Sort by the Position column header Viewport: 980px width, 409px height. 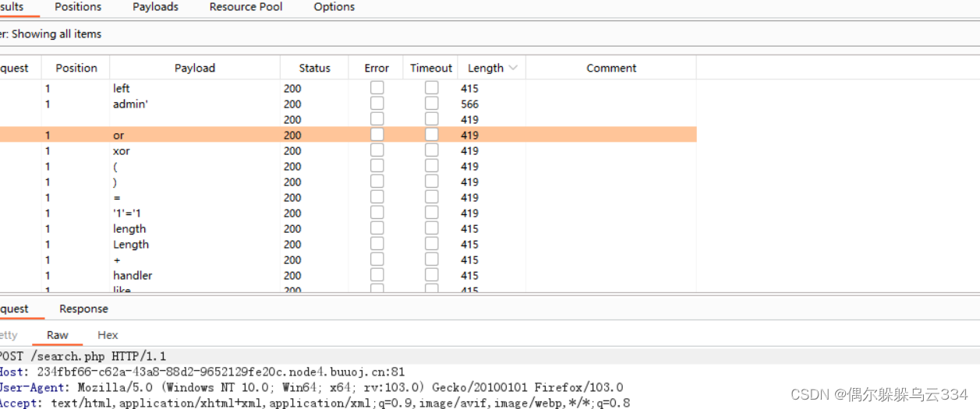76,68
